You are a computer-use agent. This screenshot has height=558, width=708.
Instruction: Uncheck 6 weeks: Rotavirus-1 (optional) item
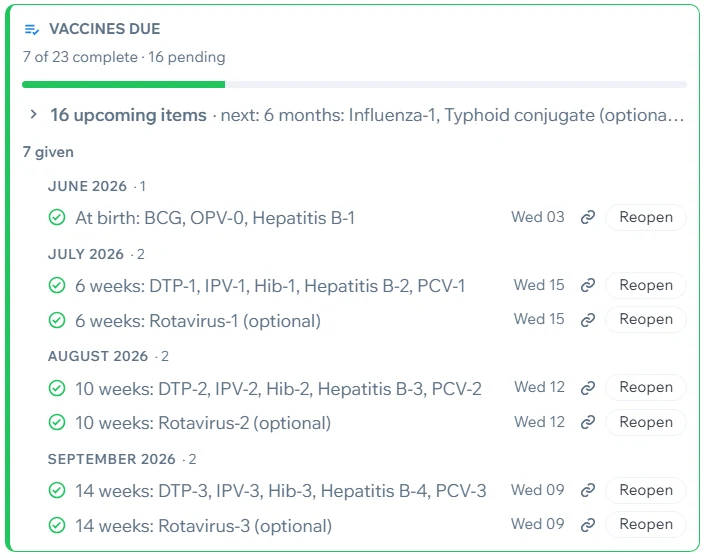[57, 320]
